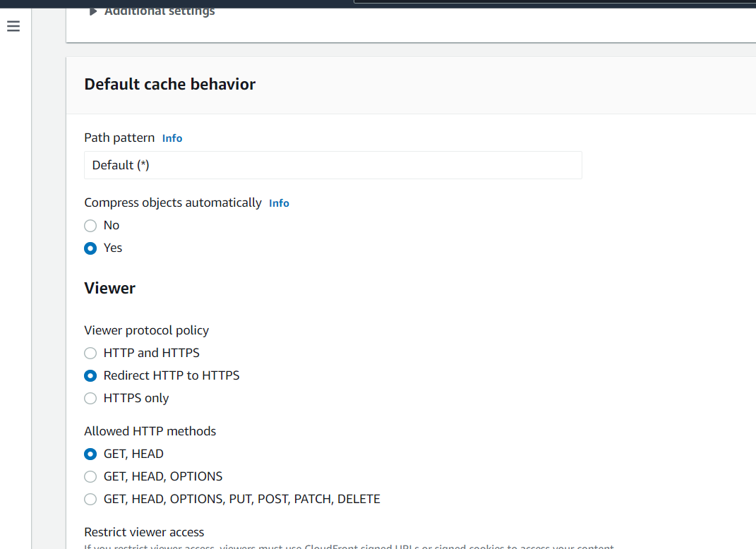Open Info link for Compress objects automatically
This screenshot has width=756, height=549.
tap(279, 203)
